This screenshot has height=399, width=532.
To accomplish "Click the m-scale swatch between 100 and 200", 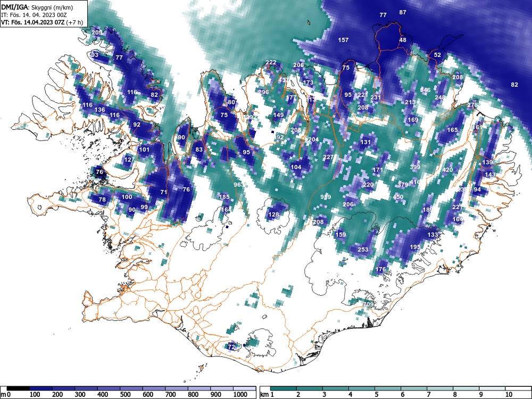I will pos(41,388).
